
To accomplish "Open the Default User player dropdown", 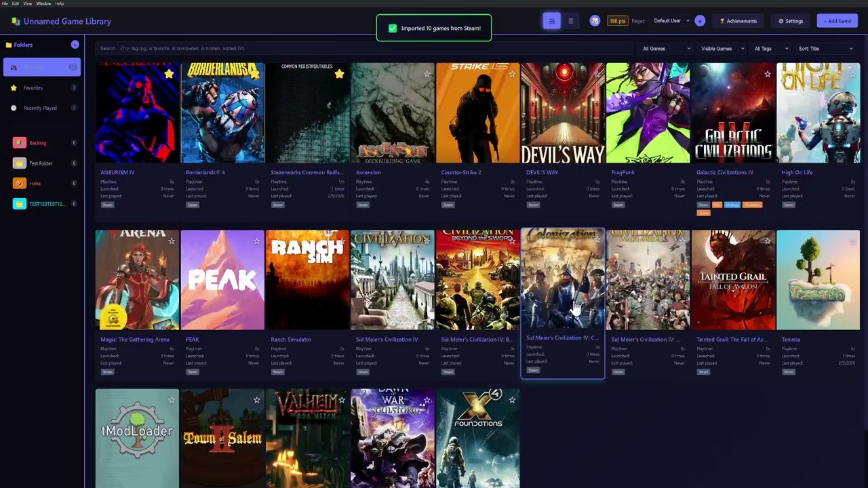I will tap(671, 21).
